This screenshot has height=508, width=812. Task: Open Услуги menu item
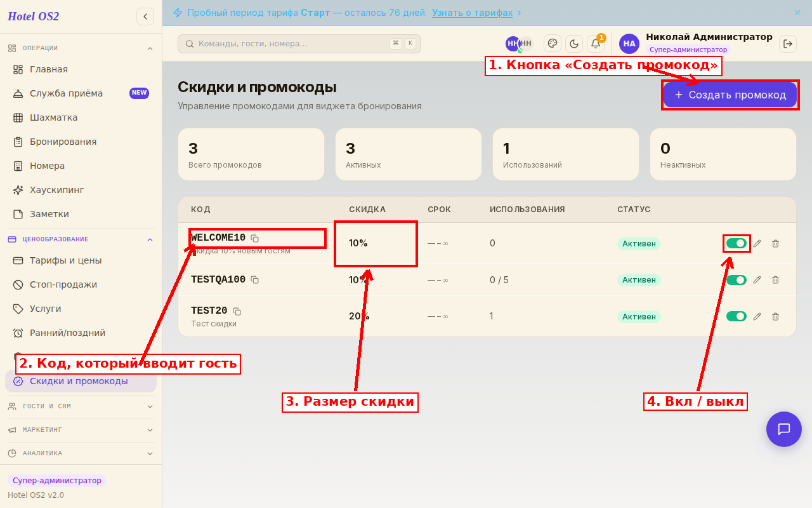click(x=81, y=309)
